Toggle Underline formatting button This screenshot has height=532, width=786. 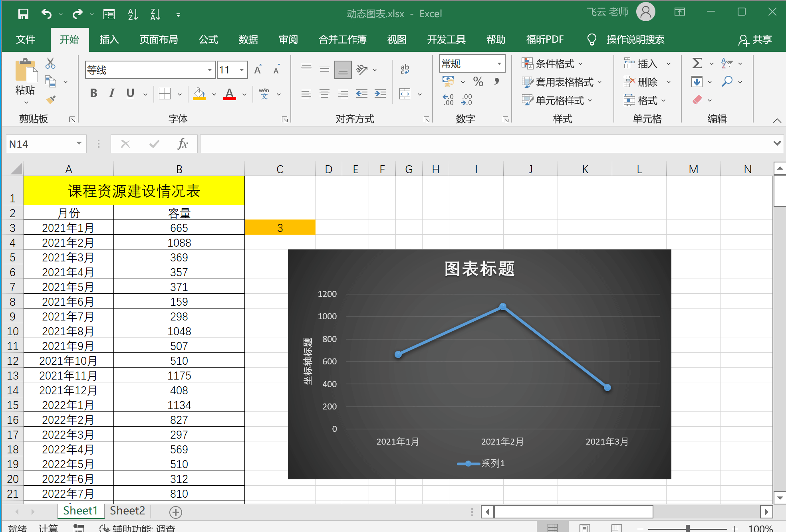[x=130, y=93]
